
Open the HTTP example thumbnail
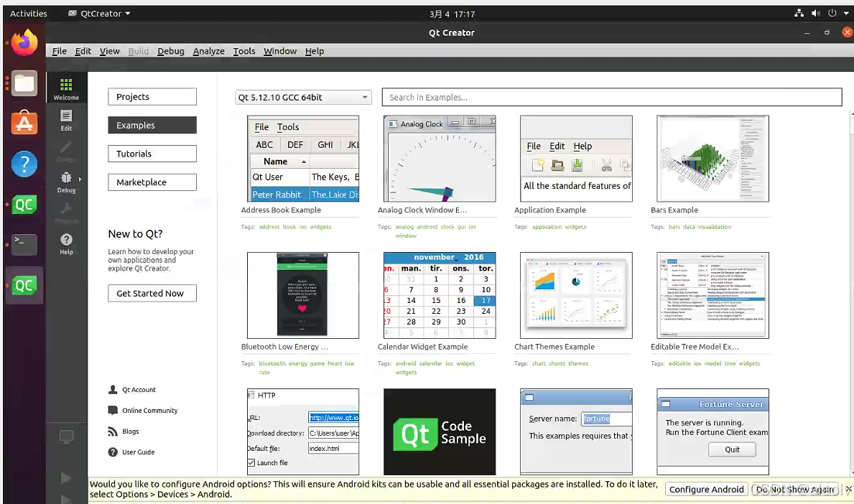[303, 431]
